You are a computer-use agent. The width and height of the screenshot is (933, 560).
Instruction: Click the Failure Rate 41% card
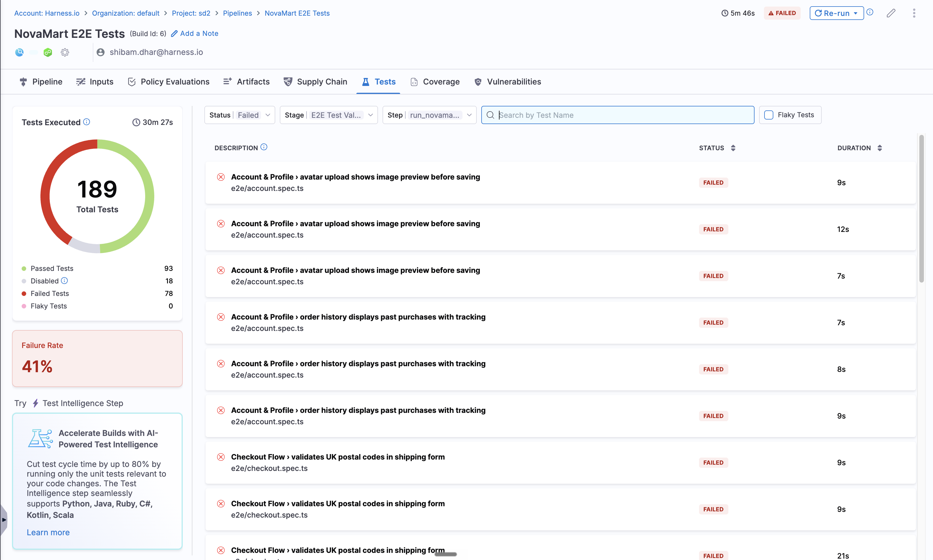[x=97, y=359]
